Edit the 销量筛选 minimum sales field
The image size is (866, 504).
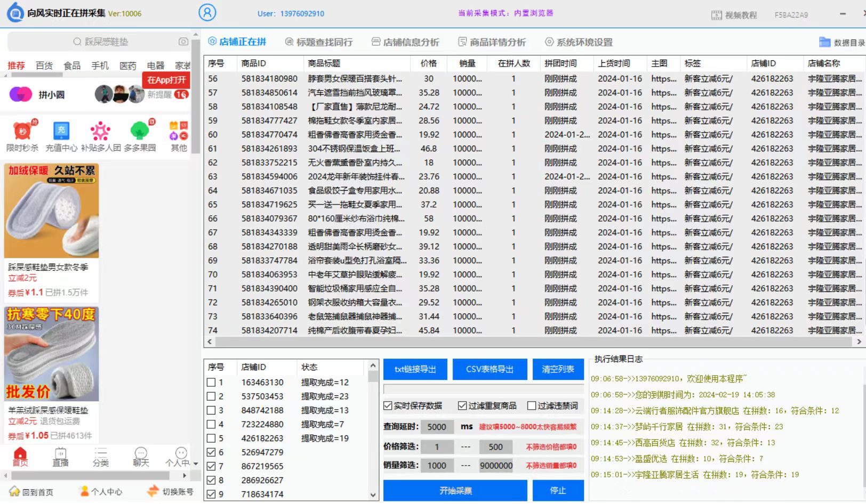[x=437, y=466]
